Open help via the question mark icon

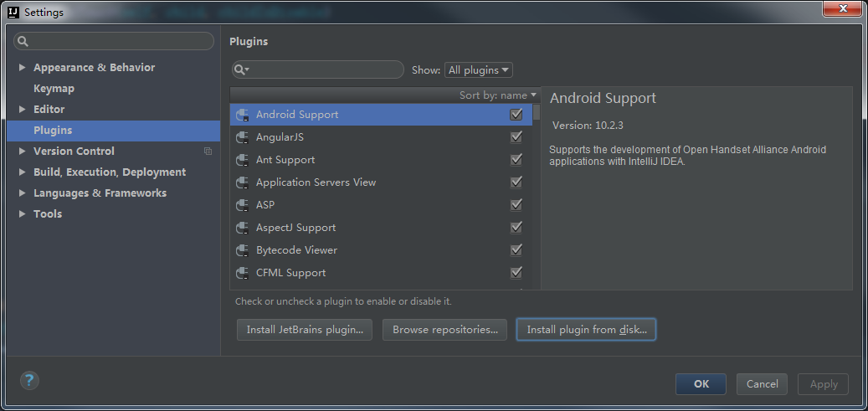29,381
